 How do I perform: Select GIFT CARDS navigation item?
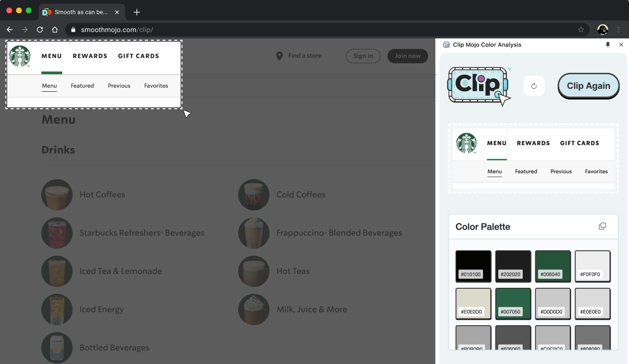138,56
